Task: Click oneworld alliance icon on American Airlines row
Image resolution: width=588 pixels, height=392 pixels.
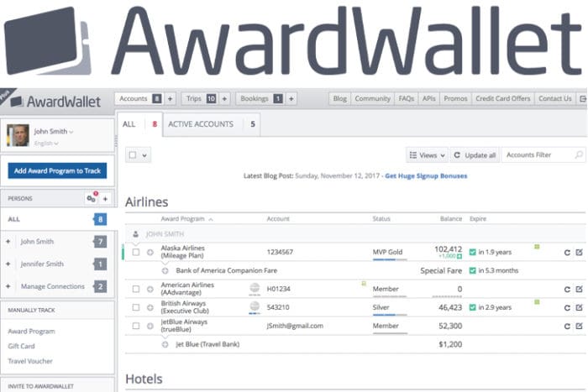Action: click(x=255, y=289)
